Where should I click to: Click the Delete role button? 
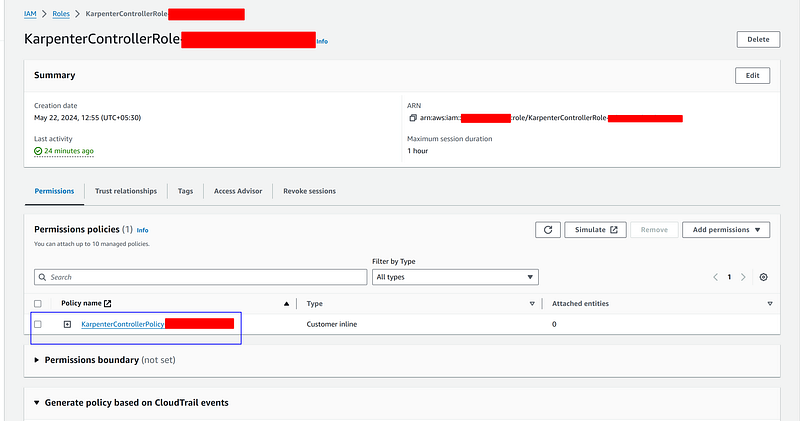click(x=758, y=39)
